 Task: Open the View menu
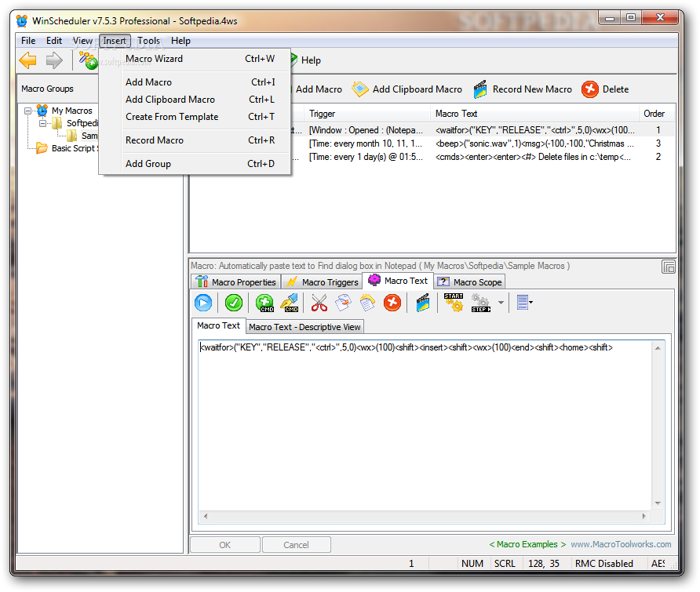coord(82,41)
